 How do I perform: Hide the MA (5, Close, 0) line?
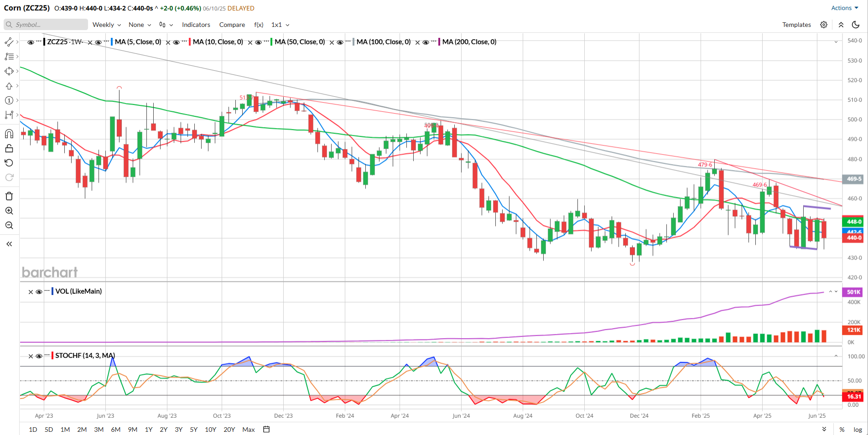click(x=98, y=42)
